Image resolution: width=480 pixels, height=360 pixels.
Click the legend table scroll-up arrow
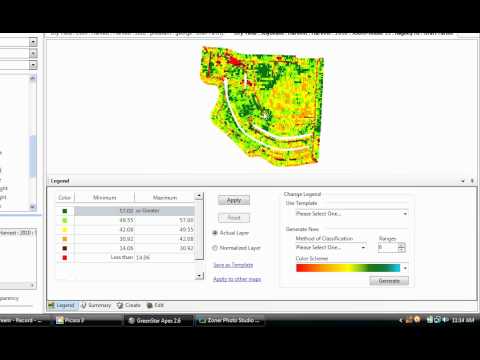[199, 196]
